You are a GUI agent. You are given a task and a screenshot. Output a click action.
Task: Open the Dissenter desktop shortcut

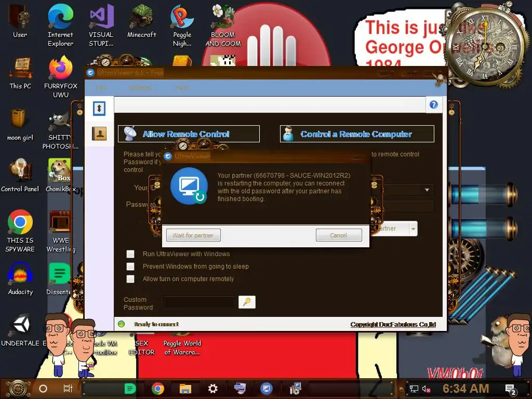[59, 278]
